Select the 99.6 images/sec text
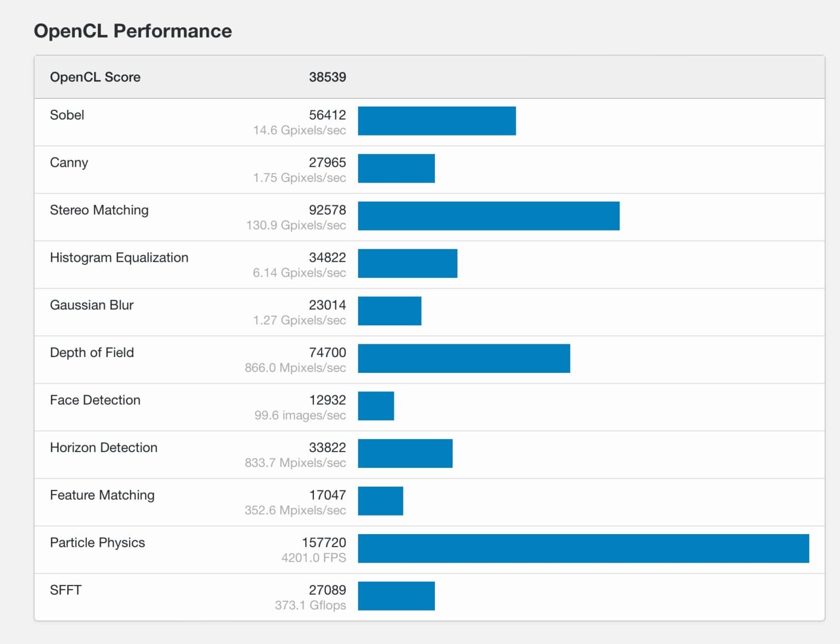Viewport: 840px width, 644px height. (300, 415)
